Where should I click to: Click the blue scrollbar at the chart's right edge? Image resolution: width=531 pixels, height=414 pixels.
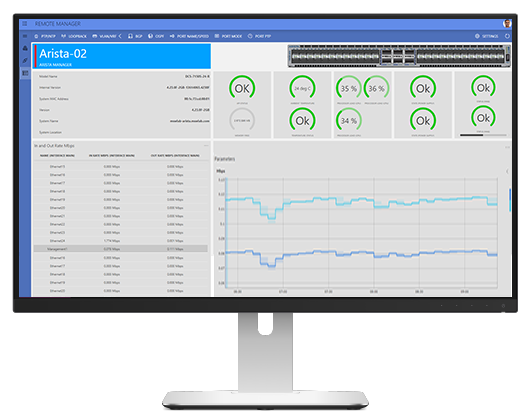pyautogui.click(x=510, y=200)
